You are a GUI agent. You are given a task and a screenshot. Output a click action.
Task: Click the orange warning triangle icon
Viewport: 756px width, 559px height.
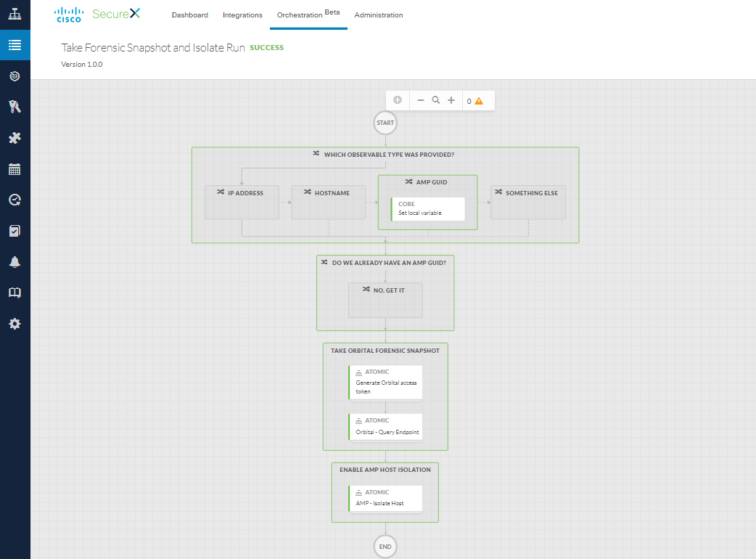pos(479,101)
